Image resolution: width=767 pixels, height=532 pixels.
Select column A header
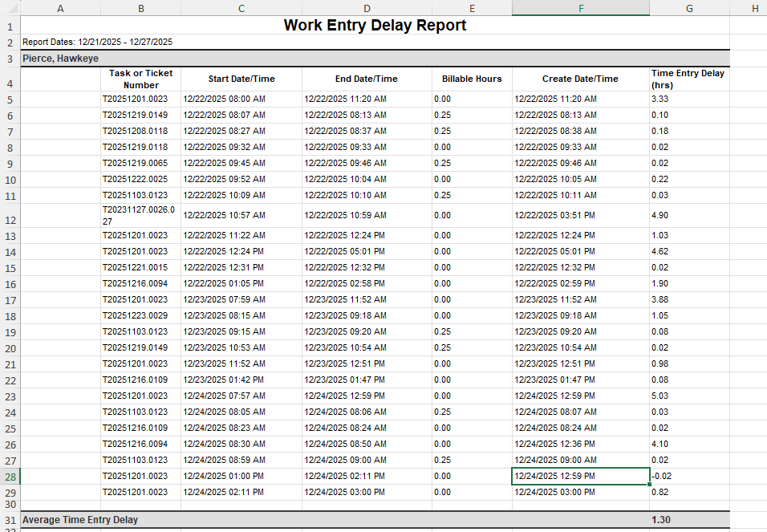tap(60, 8)
